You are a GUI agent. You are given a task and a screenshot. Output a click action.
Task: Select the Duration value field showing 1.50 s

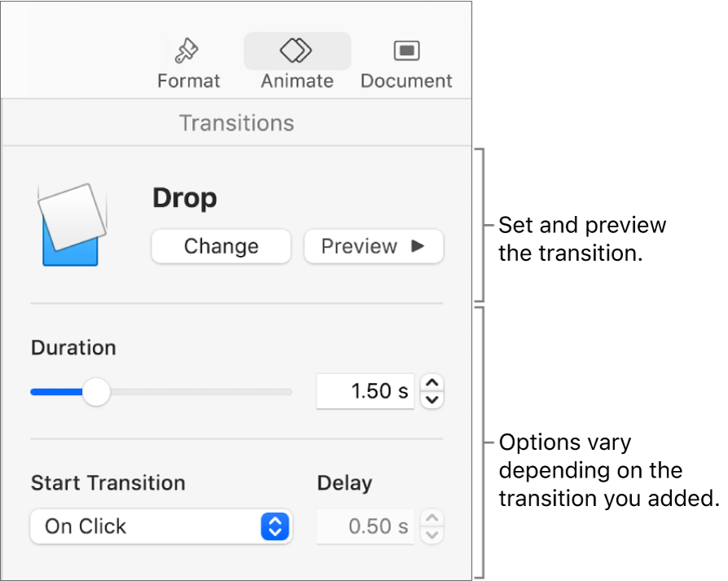[x=365, y=391]
